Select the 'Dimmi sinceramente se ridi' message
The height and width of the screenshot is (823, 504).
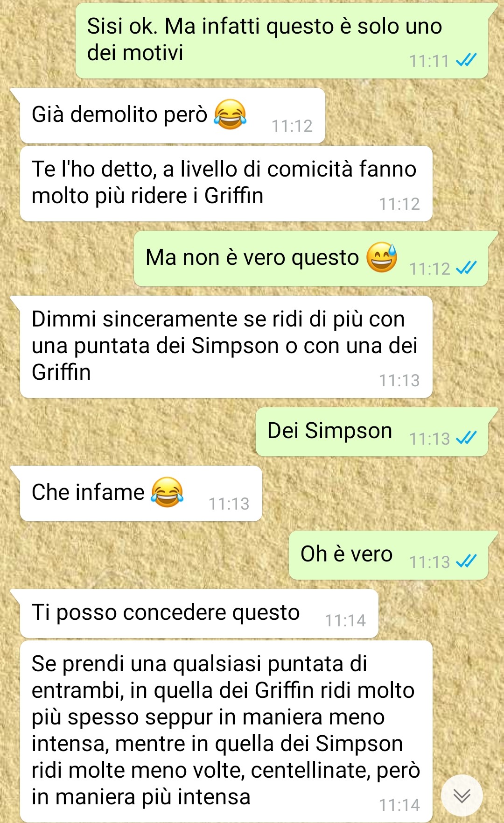tap(226, 347)
